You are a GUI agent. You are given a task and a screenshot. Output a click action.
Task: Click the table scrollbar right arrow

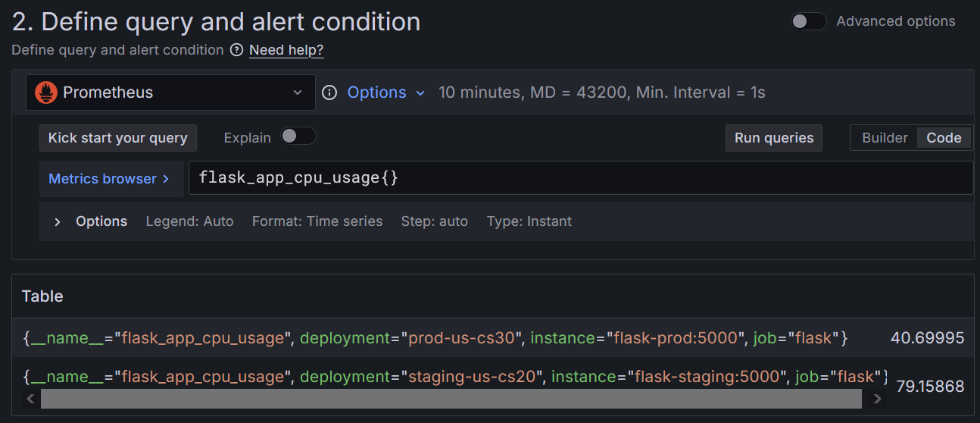877,399
